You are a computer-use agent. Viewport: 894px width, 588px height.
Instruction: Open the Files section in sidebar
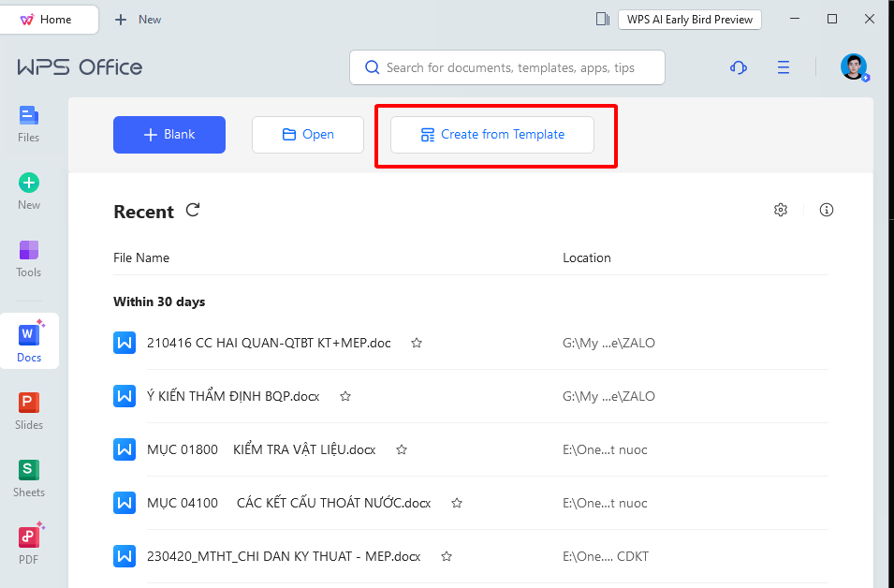click(29, 124)
